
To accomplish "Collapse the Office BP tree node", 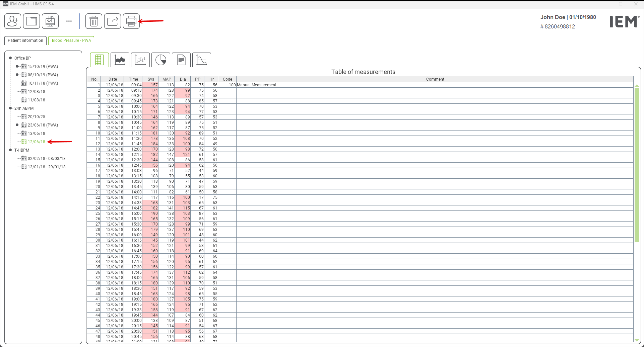I will tap(10, 58).
